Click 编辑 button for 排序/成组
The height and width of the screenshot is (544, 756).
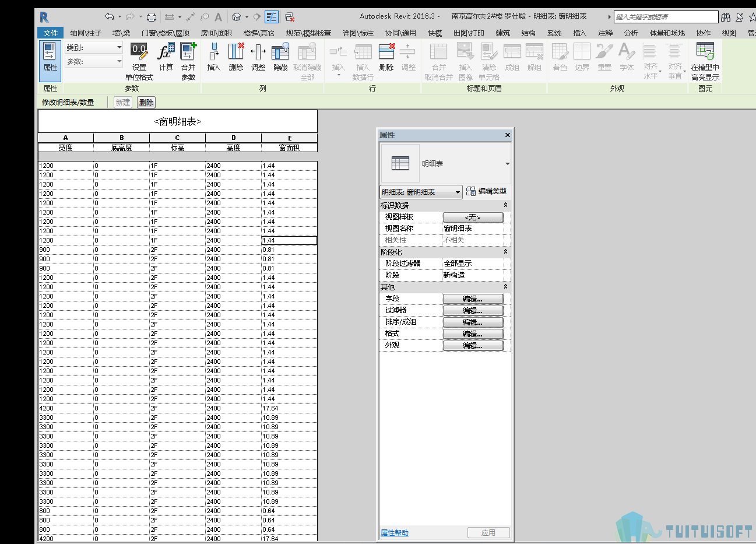coord(473,322)
